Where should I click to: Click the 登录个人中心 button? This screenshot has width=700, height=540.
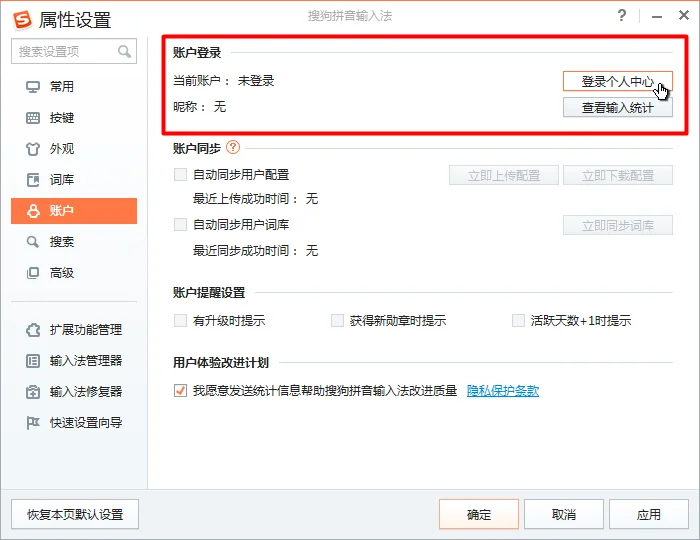tap(617, 81)
